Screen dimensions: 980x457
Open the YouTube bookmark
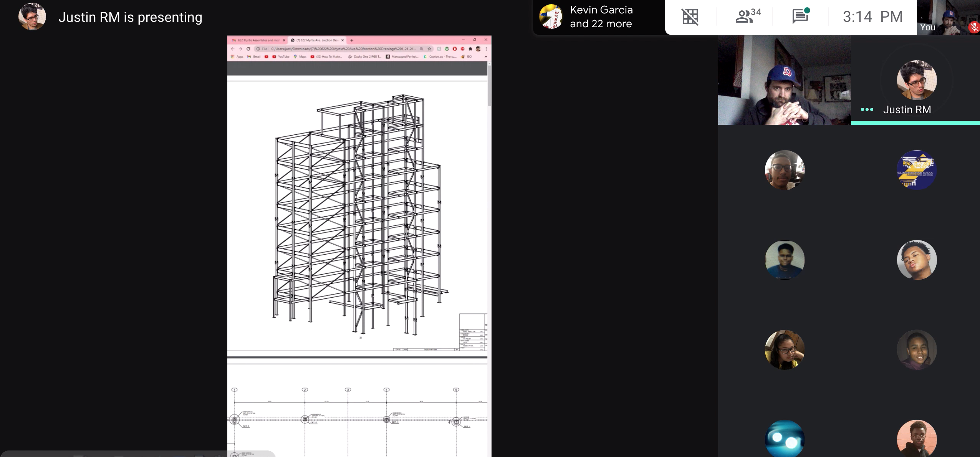point(281,56)
